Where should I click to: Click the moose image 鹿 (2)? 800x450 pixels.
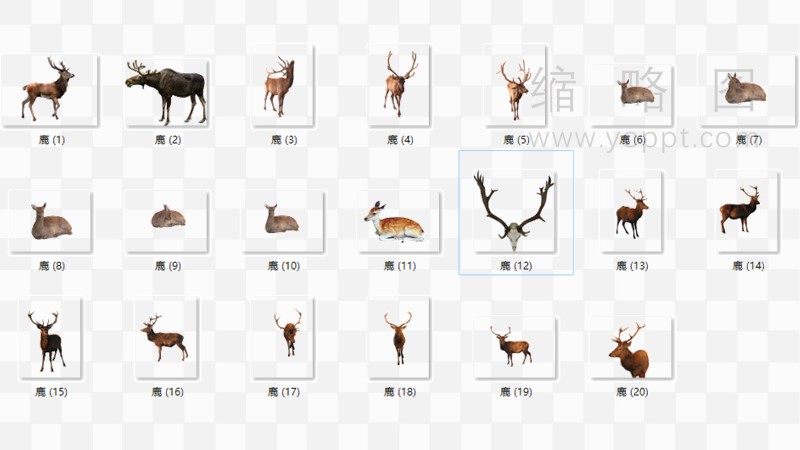(165, 91)
